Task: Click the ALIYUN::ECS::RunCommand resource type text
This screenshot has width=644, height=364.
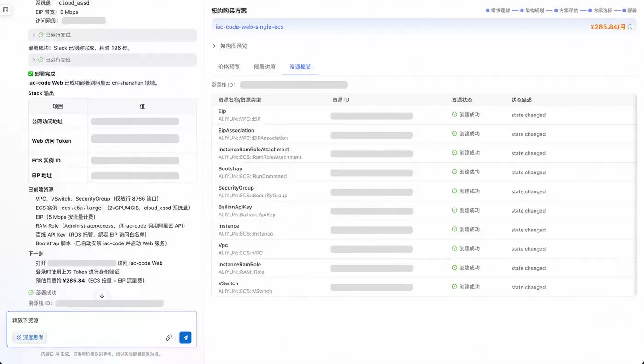Action: (253, 176)
